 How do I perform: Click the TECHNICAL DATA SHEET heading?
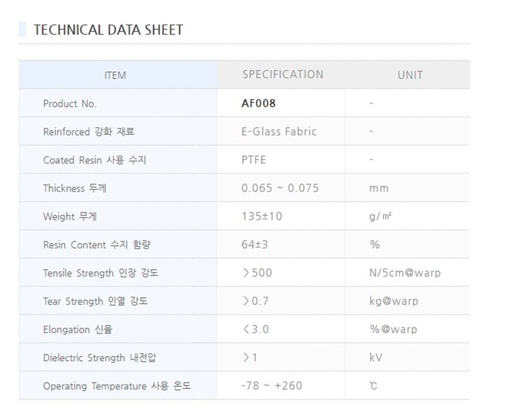[109, 30]
